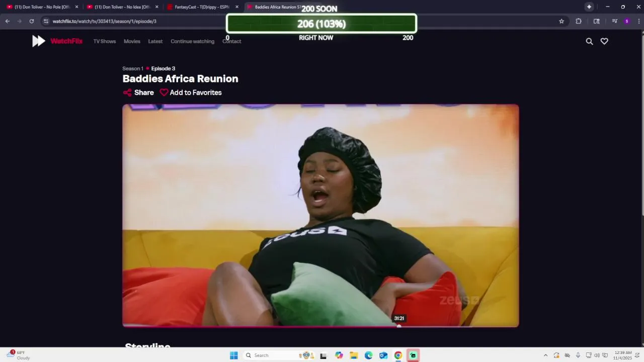Open the site search magnifier icon

pos(589,41)
